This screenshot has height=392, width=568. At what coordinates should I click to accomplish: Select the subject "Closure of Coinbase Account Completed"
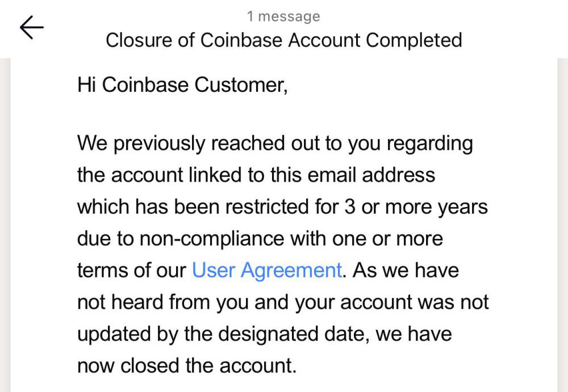pos(284,40)
